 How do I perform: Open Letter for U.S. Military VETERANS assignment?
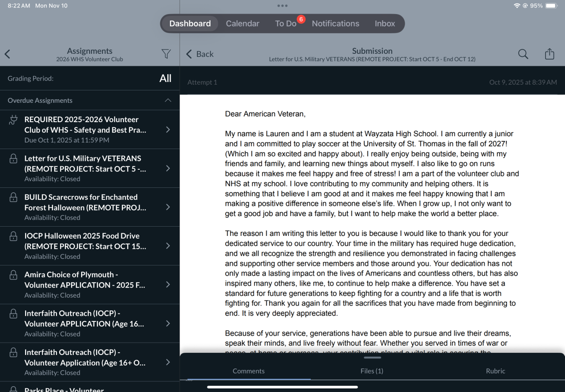(90, 168)
